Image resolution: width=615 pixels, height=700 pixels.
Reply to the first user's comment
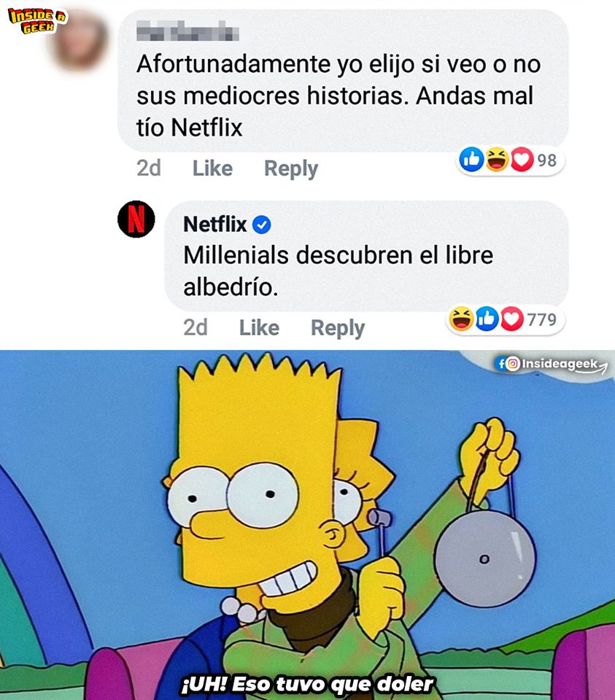(x=291, y=168)
